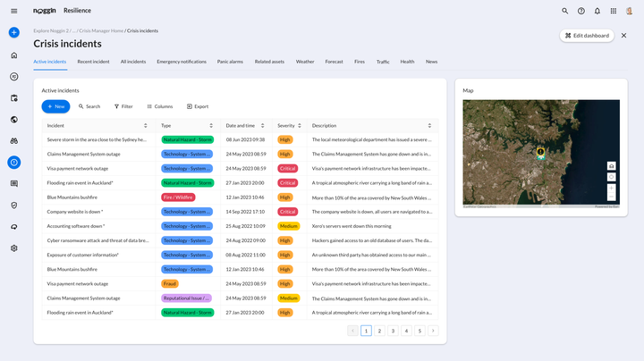The image size is (644, 361).
Task: Follow Explore Noggin 2 breadcrumb link
Action: pyautogui.click(x=51, y=30)
